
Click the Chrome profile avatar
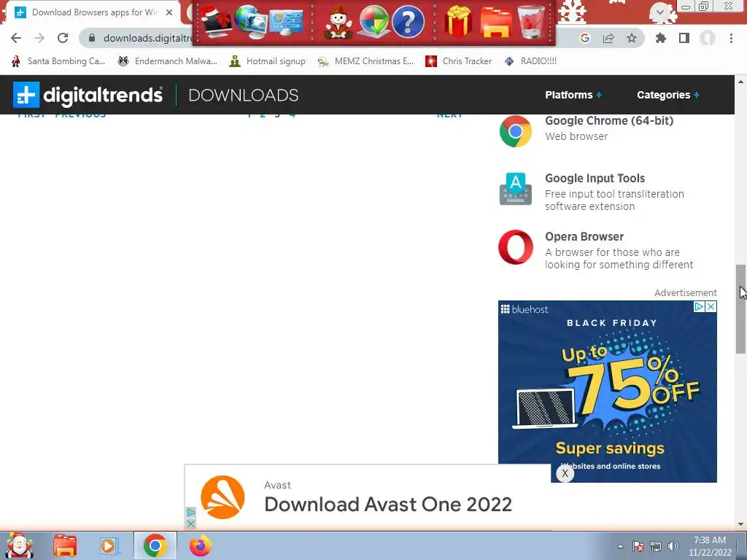tap(708, 38)
